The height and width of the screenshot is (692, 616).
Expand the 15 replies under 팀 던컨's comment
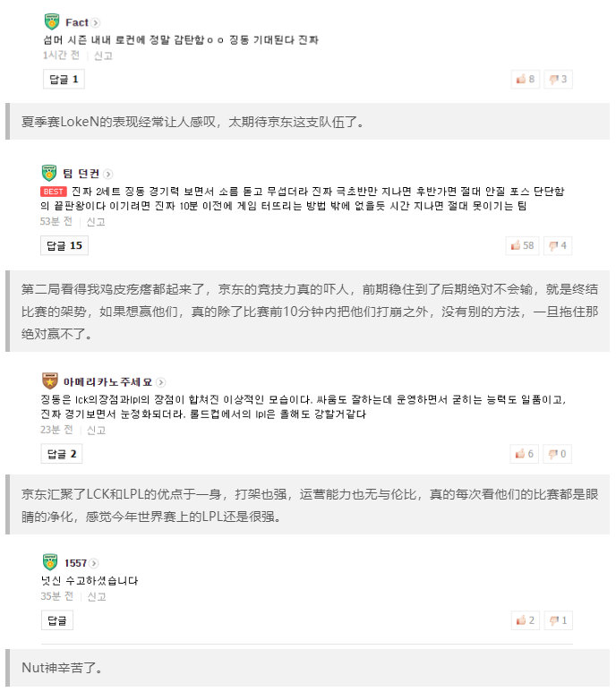click(x=64, y=245)
